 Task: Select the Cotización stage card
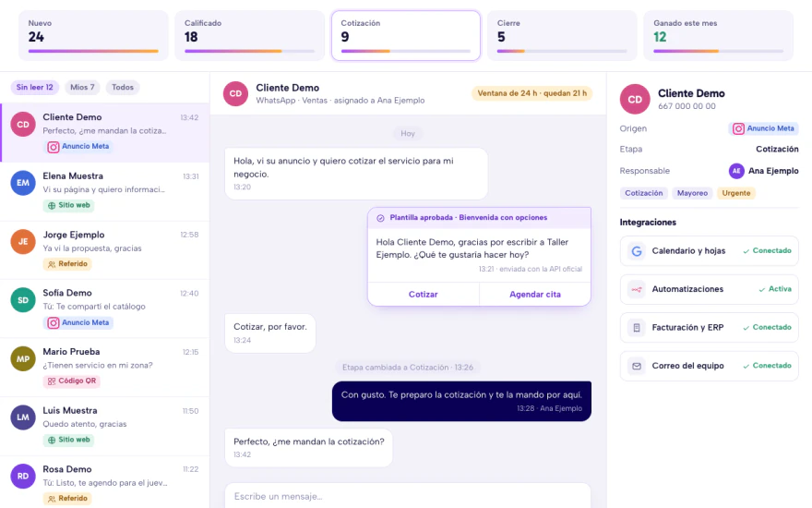point(406,36)
